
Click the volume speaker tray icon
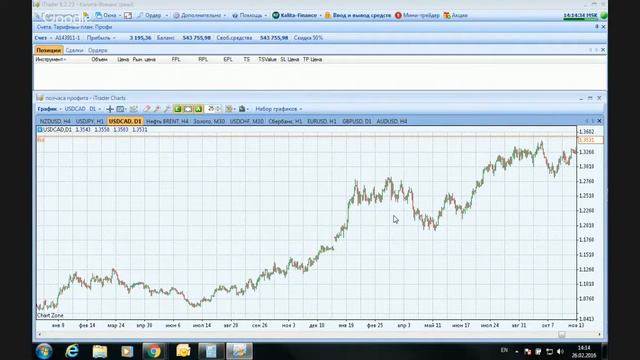tap(560, 351)
